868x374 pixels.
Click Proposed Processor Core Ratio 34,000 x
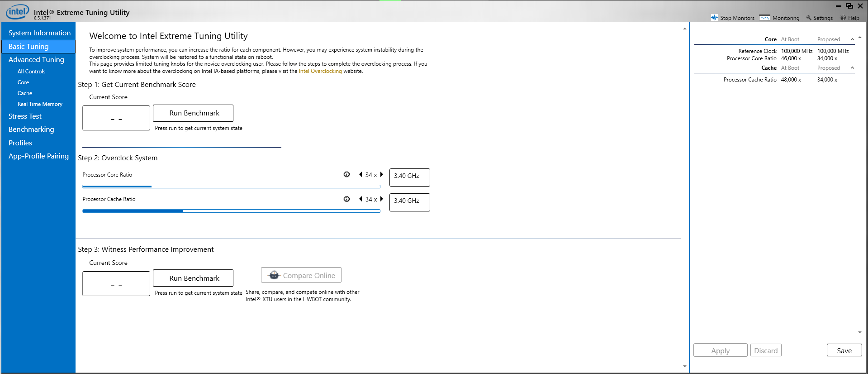click(827, 58)
